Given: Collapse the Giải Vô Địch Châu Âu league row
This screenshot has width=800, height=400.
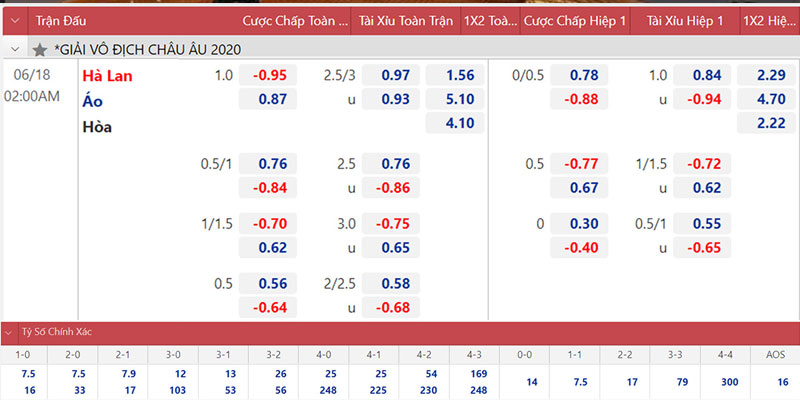Looking at the screenshot, I should point(14,48).
